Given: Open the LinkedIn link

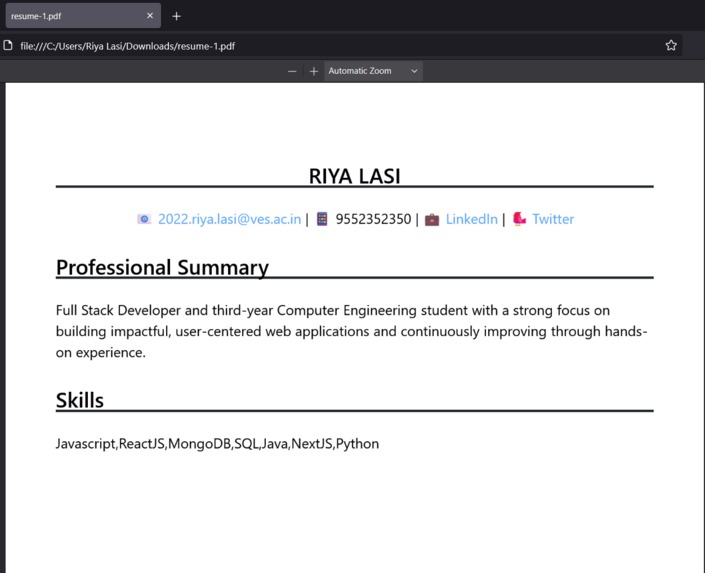Looking at the screenshot, I should tap(472, 219).
